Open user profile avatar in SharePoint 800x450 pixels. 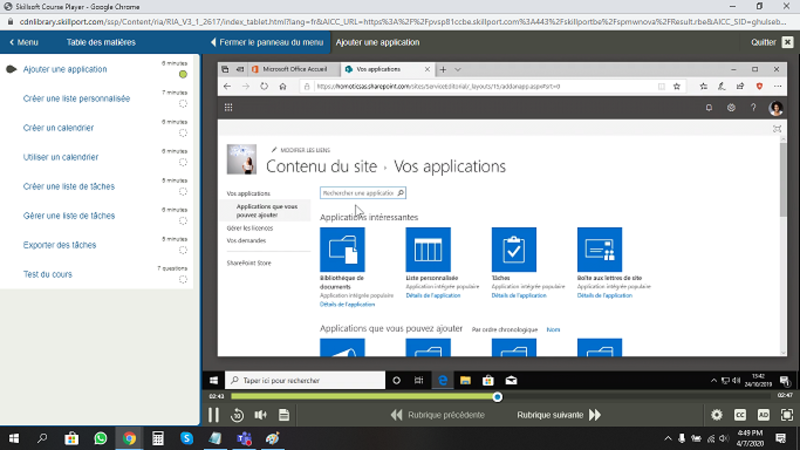coord(776,108)
